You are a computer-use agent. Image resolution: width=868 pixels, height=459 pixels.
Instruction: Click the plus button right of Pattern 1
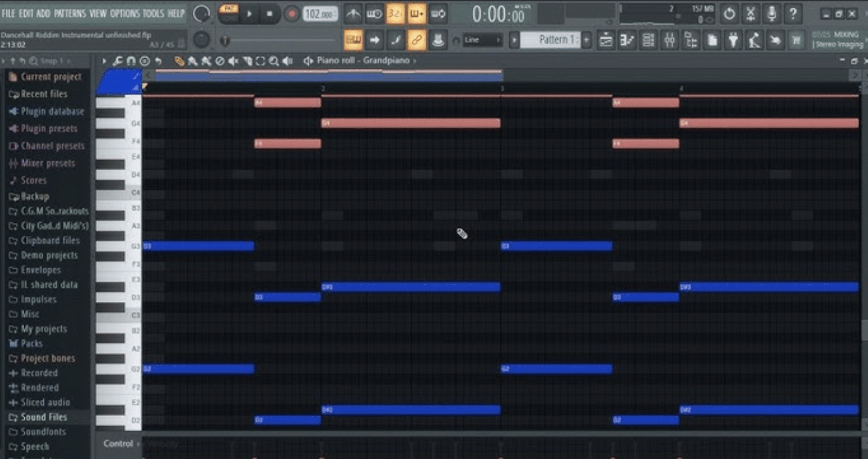[x=587, y=40]
